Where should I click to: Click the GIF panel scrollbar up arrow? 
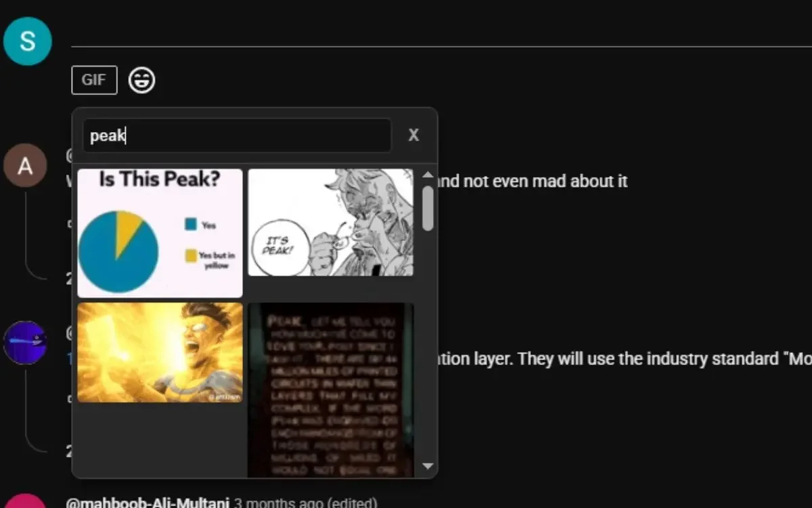(x=428, y=175)
